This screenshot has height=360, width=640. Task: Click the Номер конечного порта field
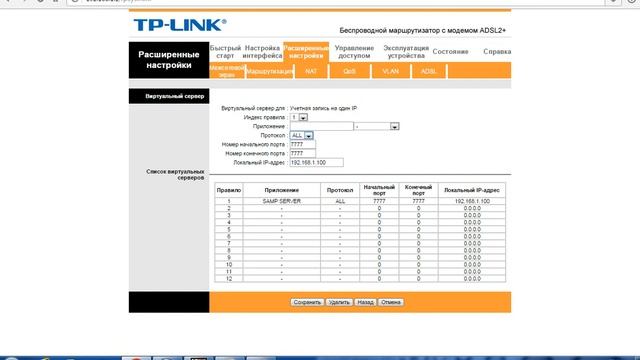pos(302,153)
